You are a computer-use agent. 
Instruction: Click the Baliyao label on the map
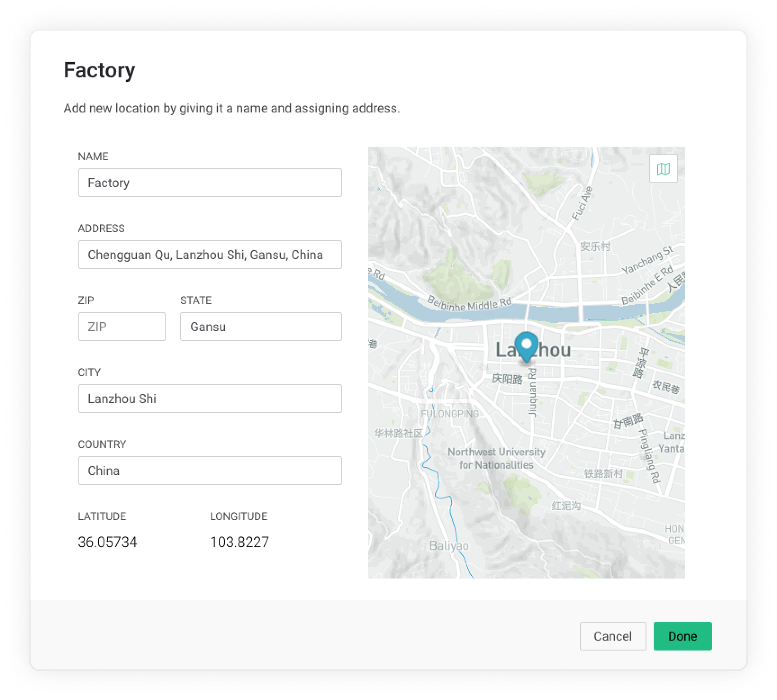pos(449,546)
